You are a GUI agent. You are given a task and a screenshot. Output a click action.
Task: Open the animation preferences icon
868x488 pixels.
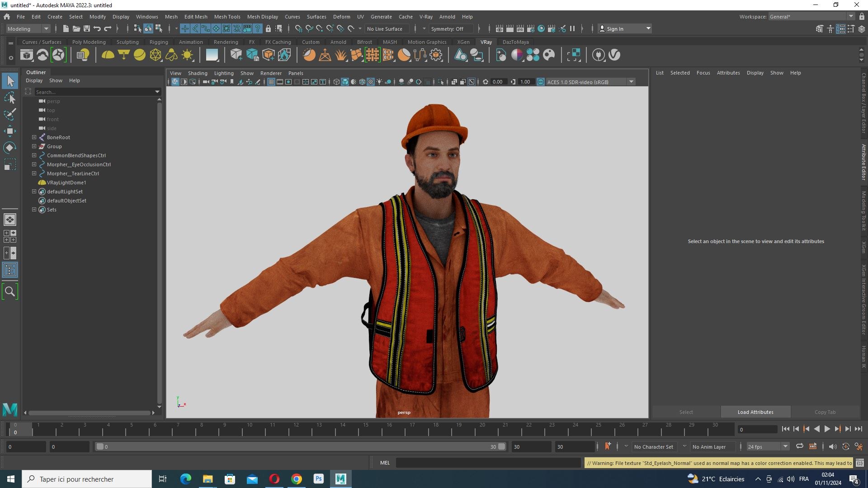(859, 446)
